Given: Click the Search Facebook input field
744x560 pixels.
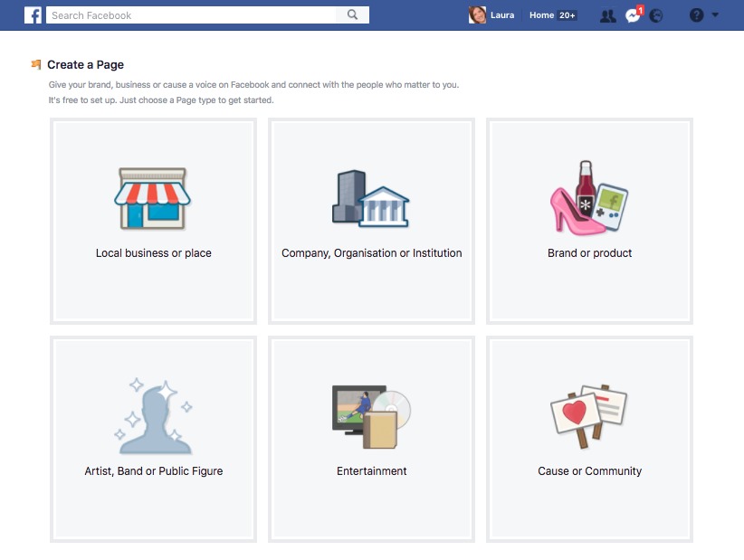Looking at the screenshot, I should pos(190,14).
